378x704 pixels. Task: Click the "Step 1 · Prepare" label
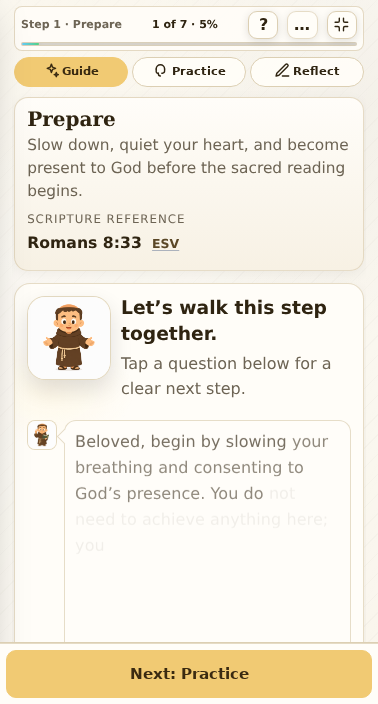point(71,24)
